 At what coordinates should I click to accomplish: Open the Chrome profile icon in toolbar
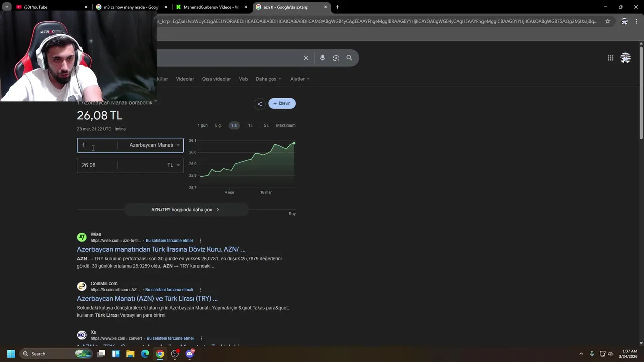[x=624, y=21]
